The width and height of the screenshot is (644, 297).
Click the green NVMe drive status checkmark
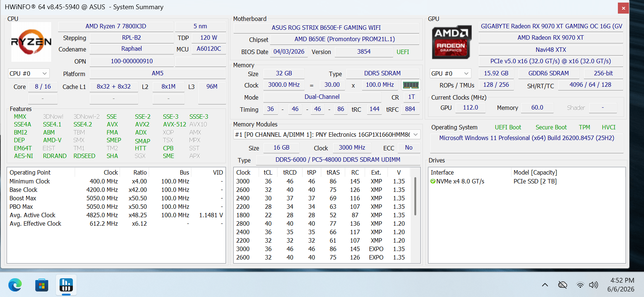433,181
